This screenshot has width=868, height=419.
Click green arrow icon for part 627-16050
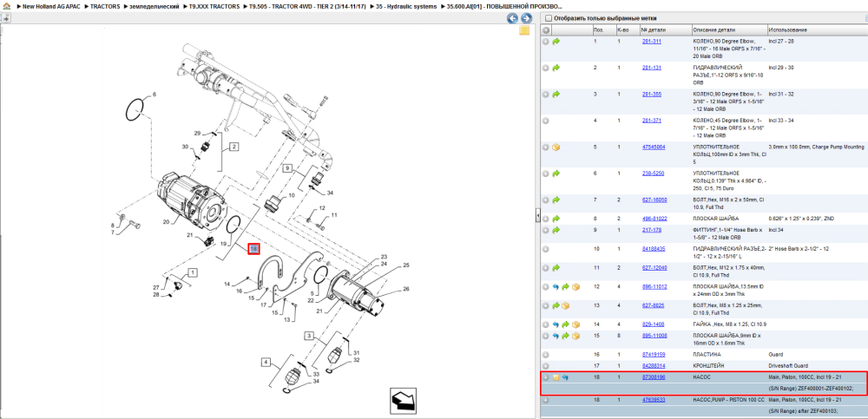tap(556, 200)
